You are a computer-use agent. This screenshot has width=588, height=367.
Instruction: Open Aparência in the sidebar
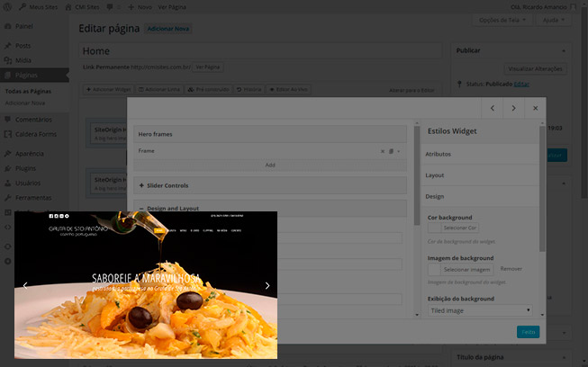[29, 154]
